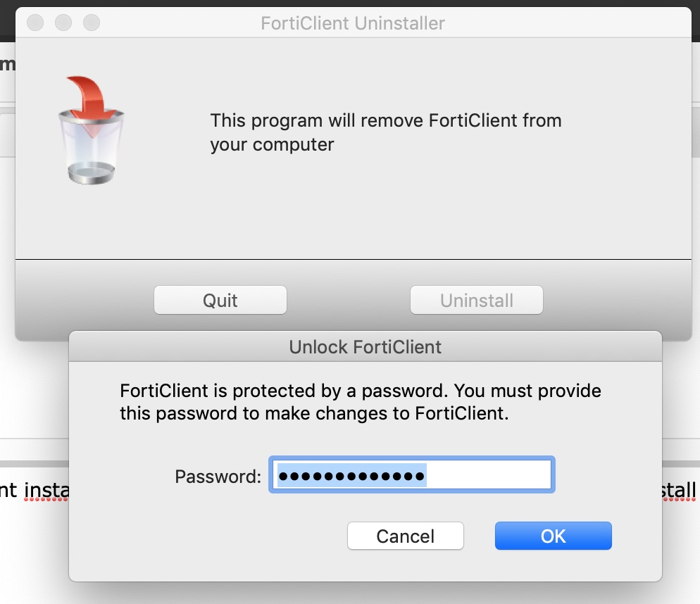Close the FortiClient Uninstaller window
The image size is (700, 604).
pos(35,23)
